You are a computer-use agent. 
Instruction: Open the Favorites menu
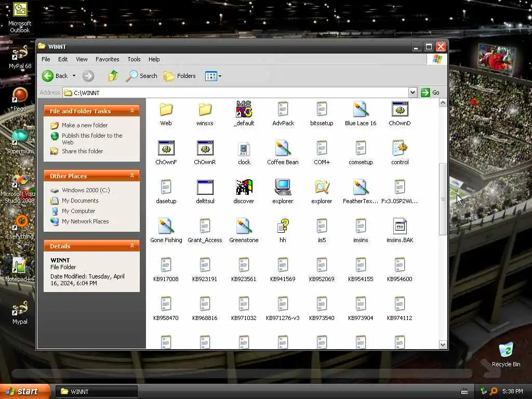[107, 59]
